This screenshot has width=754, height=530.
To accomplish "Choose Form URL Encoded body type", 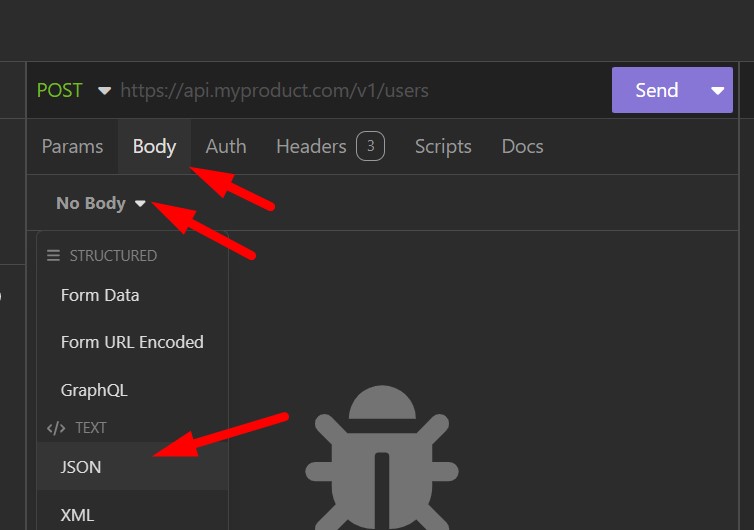I will tap(132, 342).
